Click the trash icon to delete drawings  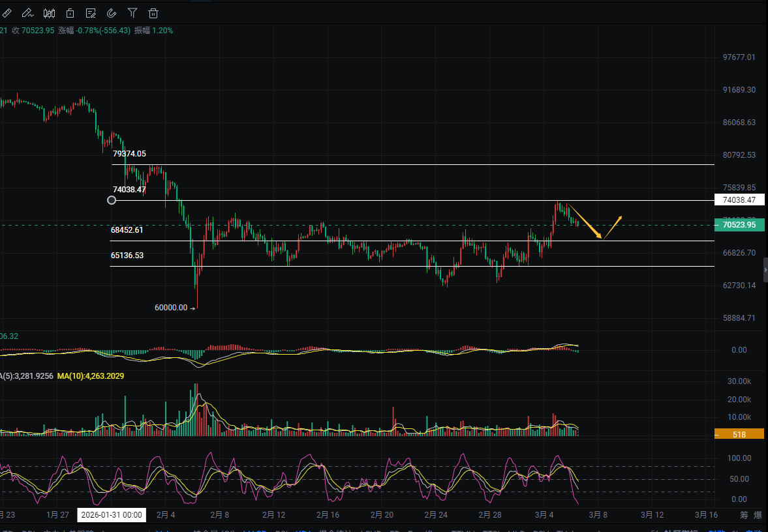tap(153, 12)
